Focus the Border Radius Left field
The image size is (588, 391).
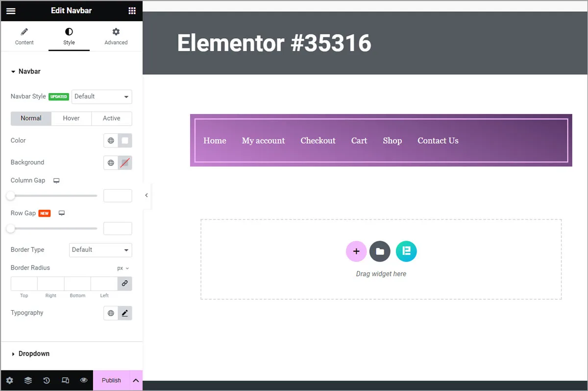(104, 284)
